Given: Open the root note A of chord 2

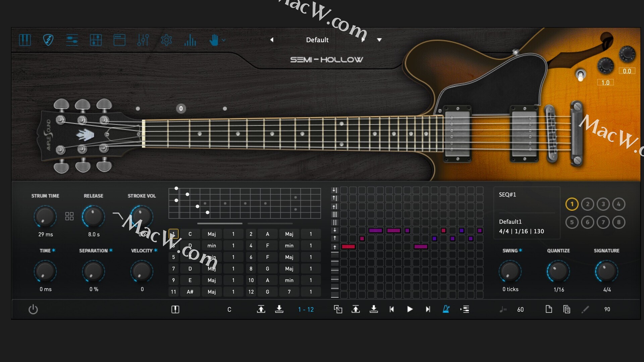Looking at the screenshot, I should (x=267, y=234).
